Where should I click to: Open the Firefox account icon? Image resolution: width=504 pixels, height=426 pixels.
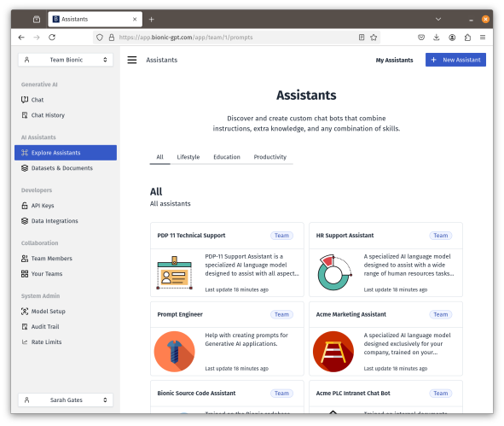(452, 38)
